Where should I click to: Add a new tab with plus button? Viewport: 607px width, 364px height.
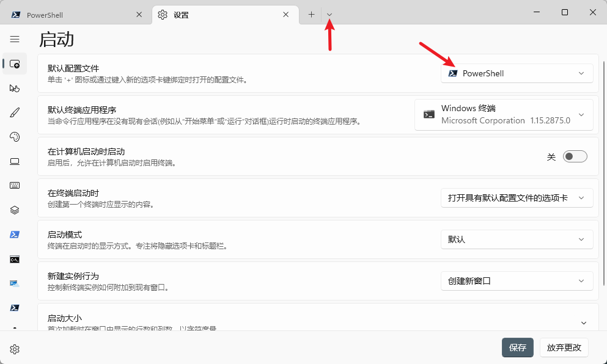pyautogui.click(x=311, y=15)
